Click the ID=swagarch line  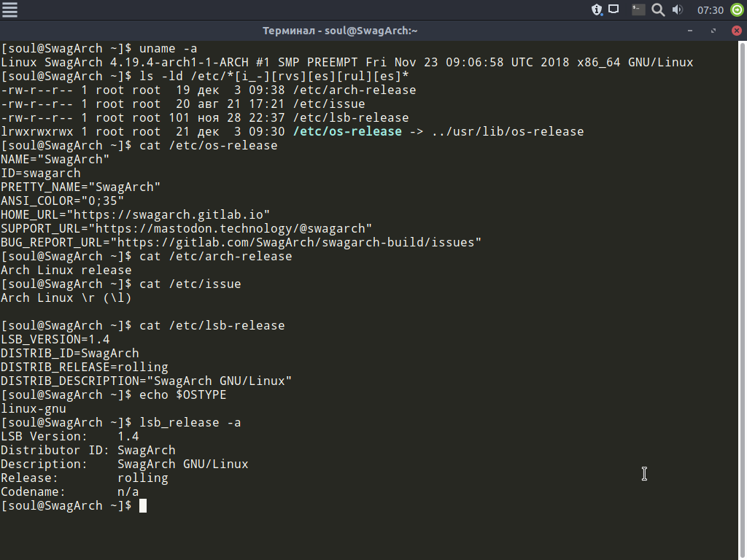click(41, 174)
